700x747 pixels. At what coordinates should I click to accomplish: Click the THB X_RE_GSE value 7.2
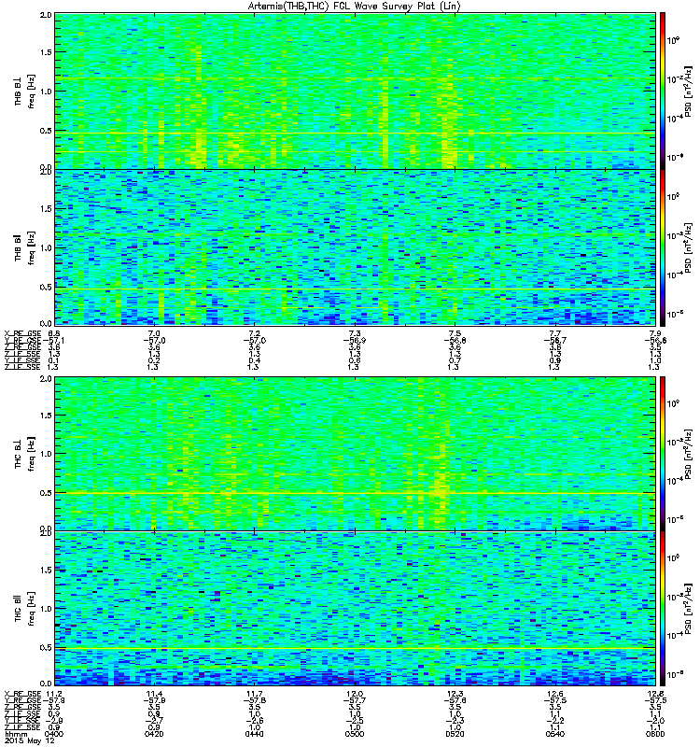click(x=254, y=333)
